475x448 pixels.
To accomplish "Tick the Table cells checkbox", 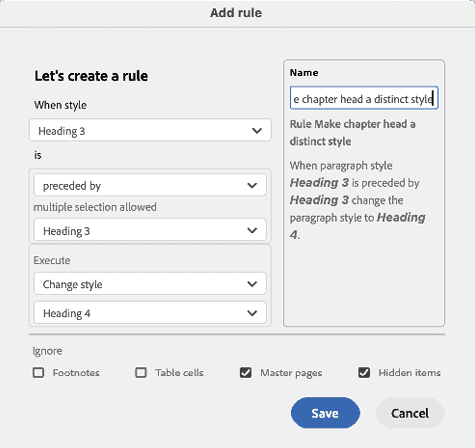I will tap(141, 372).
